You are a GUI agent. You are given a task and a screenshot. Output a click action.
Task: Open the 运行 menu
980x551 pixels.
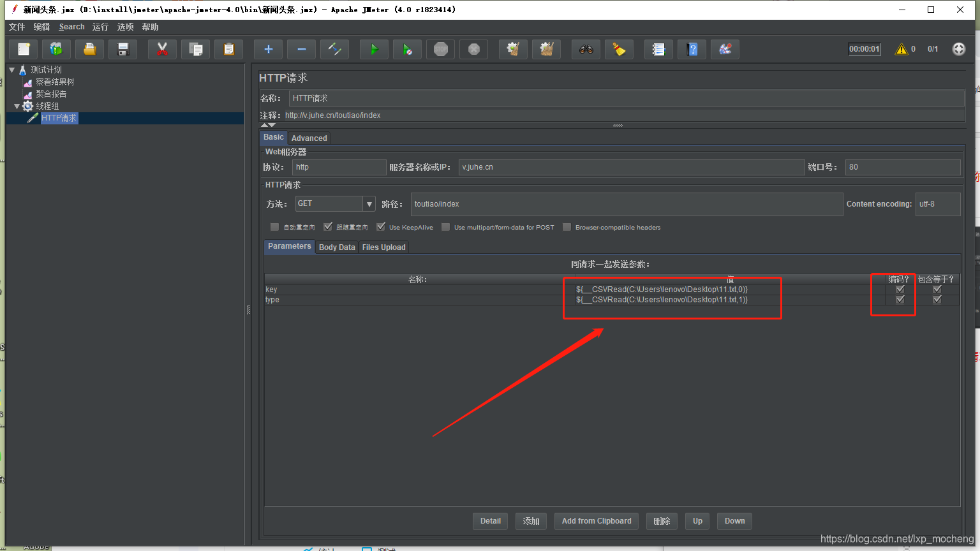(x=100, y=27)
